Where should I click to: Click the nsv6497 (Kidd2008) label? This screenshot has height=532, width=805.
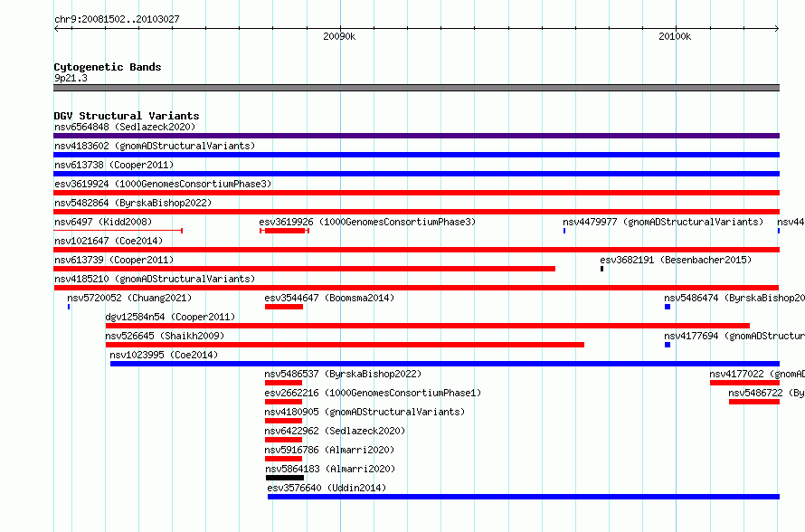(x=103, y=222)
